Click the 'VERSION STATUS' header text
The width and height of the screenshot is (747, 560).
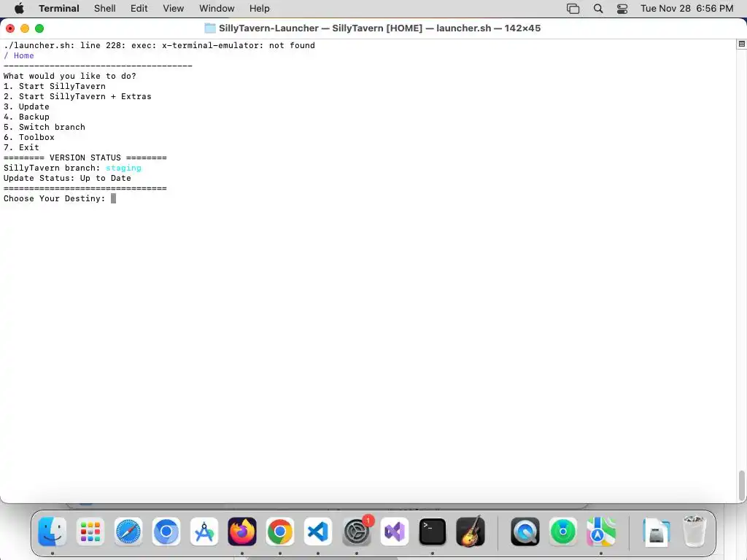(x=85, y=157)
